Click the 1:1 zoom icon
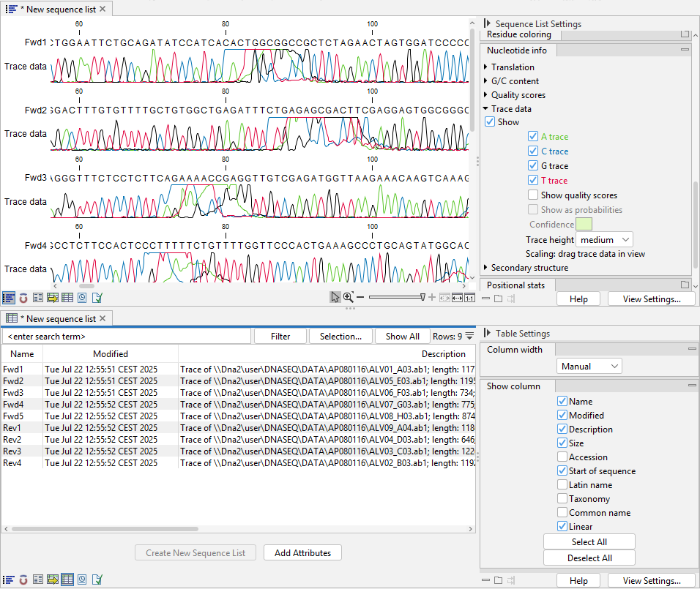 coord(469,297)
